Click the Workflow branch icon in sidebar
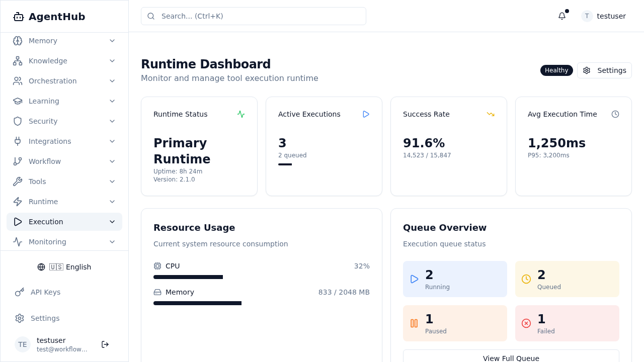Viewport: 644px width, 362px height. click(x=18, y=161)
